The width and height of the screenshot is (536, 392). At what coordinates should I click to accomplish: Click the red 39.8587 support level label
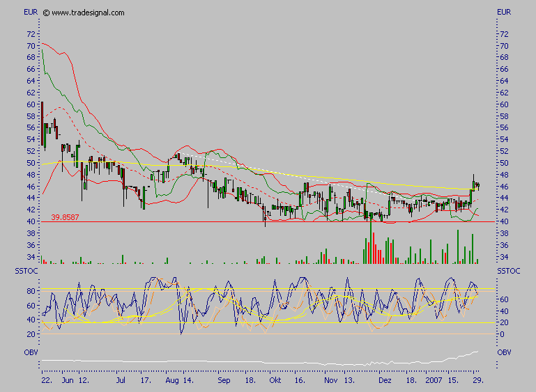(65, 217)
